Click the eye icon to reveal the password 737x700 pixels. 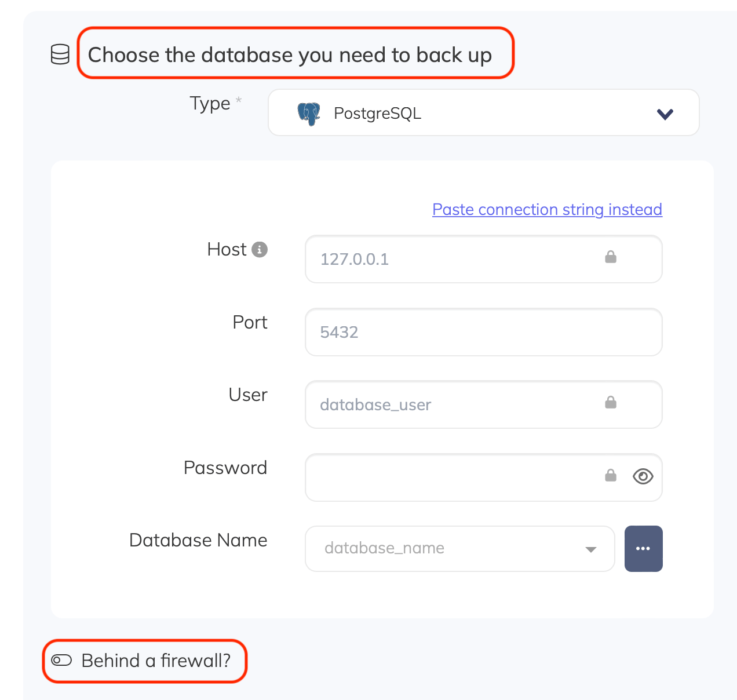(x=643, y=477)
